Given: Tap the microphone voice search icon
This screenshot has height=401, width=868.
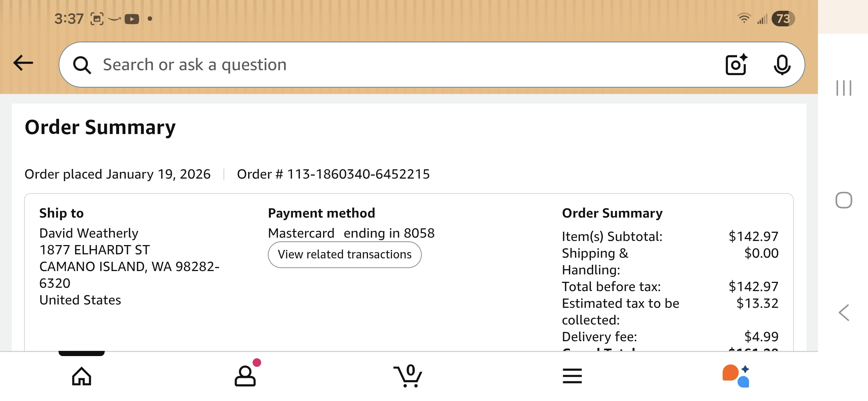Looking at the screenshot, I should (x=782, y=65).
